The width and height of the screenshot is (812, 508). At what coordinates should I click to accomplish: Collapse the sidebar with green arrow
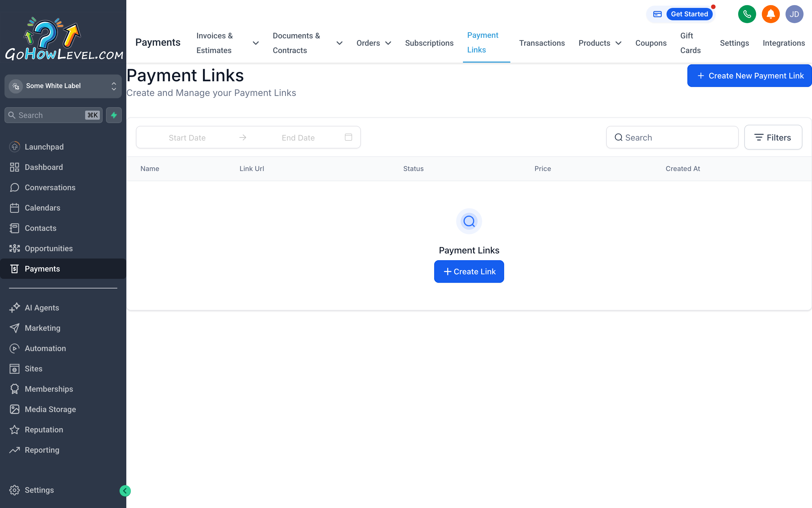125,491
